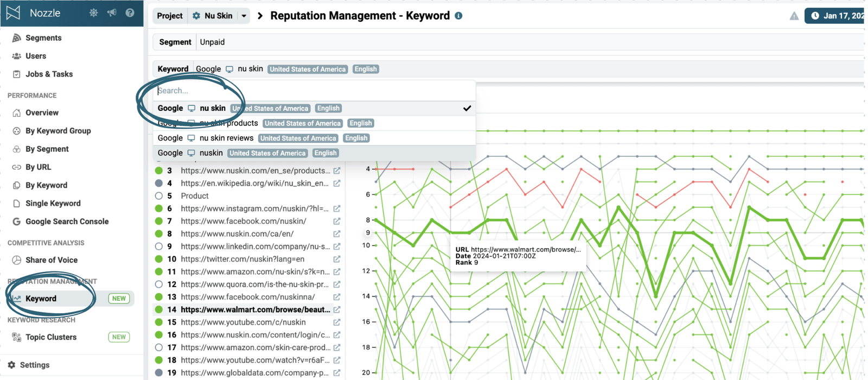The width and height of the screenshot is (868, 380).
Task: Open By Segment report
Action: pyautogui.click(x=47, y=149)
